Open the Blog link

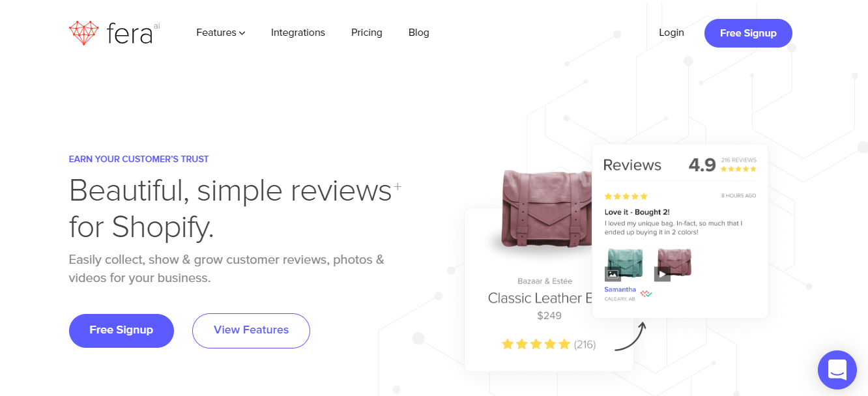(419, 33)
